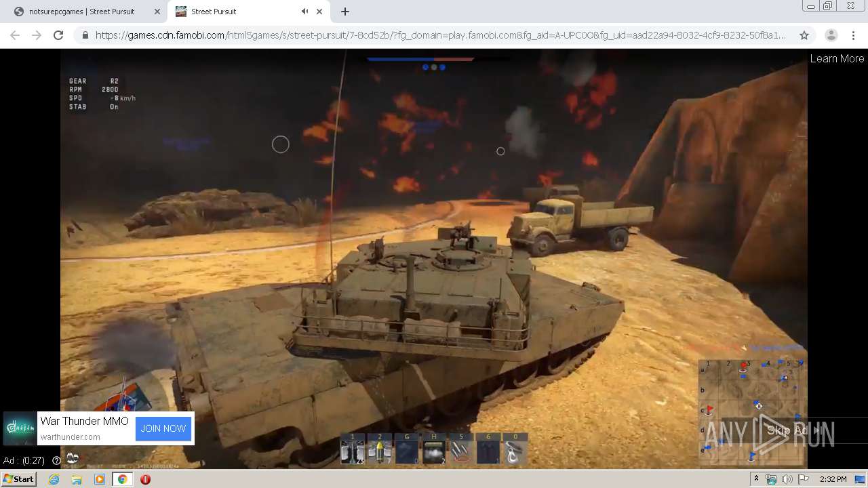
Task: Open Windows Explorer folder from the taskbar
Action: 77,479
